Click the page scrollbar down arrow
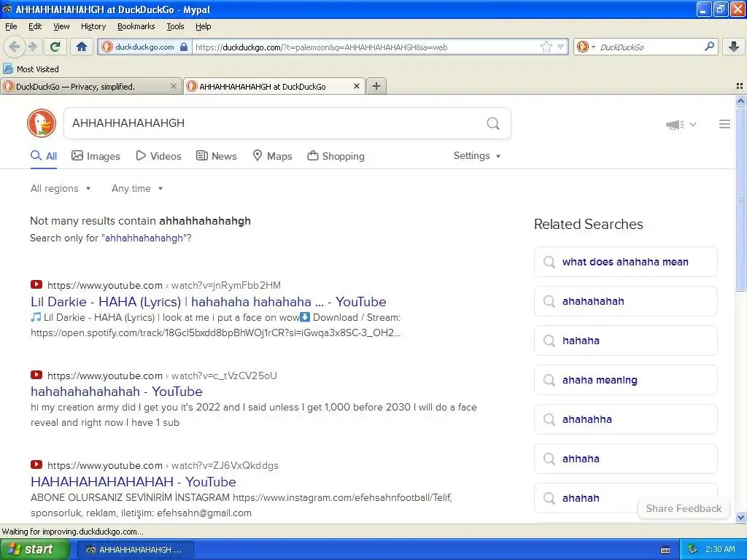747x560 pixels. (741, 518)
